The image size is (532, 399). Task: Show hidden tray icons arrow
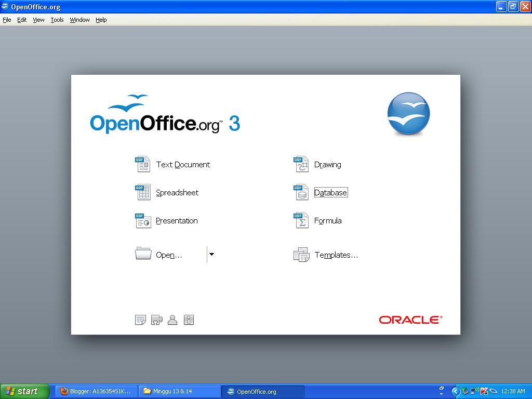(456, 391)
